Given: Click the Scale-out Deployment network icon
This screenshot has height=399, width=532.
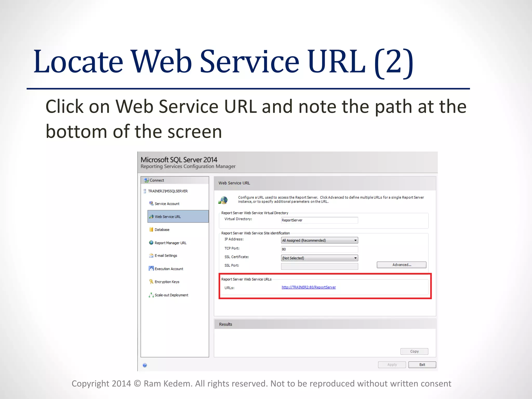Looking at the screenshot, I should point(151,295).
